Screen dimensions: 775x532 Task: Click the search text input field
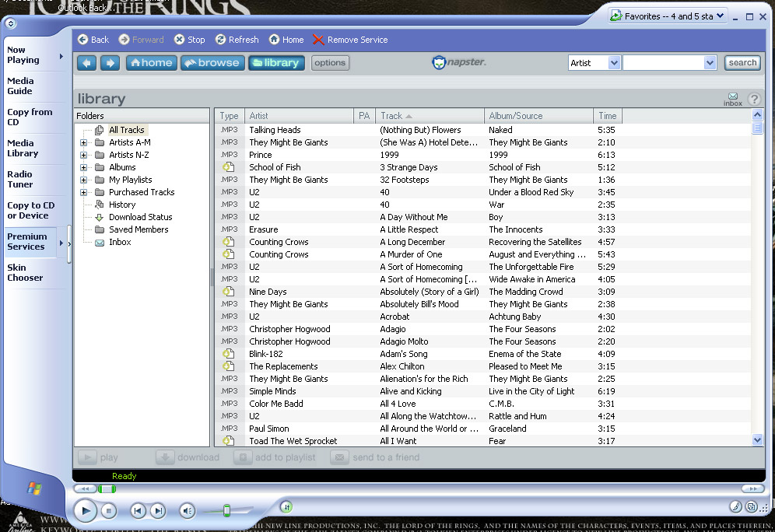(663, 63)
